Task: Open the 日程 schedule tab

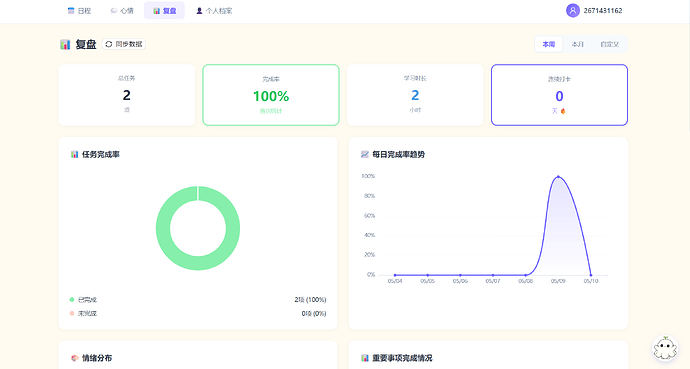Action: click(79, 11)
